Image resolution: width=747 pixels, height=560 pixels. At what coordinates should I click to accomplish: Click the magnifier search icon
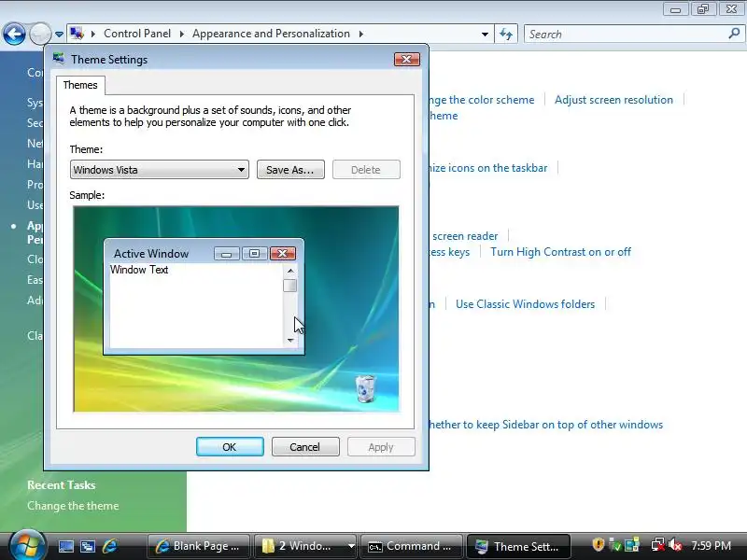pos(734,34)
